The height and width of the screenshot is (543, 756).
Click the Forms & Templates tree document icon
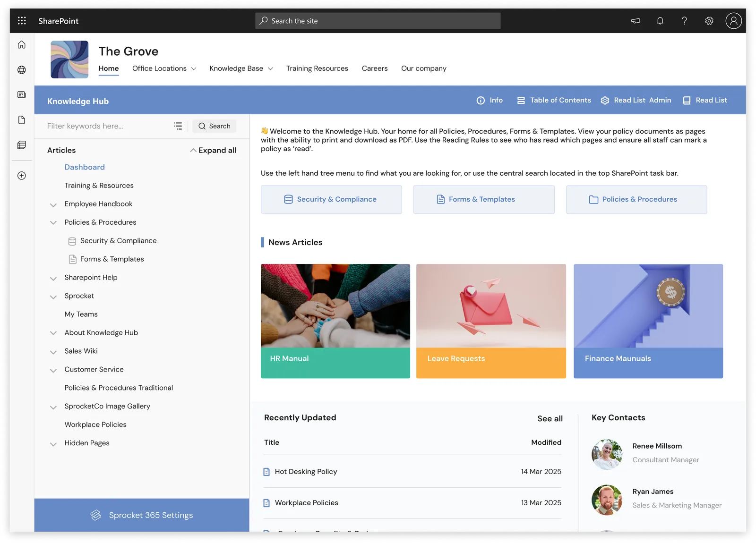pyautogui.click(x=73, y=259)
